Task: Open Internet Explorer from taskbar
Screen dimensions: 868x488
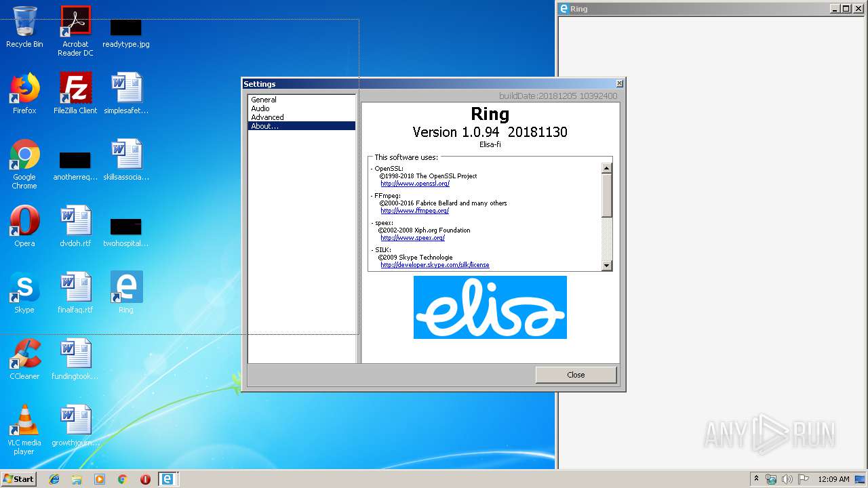Action: (x=54, y=479)
